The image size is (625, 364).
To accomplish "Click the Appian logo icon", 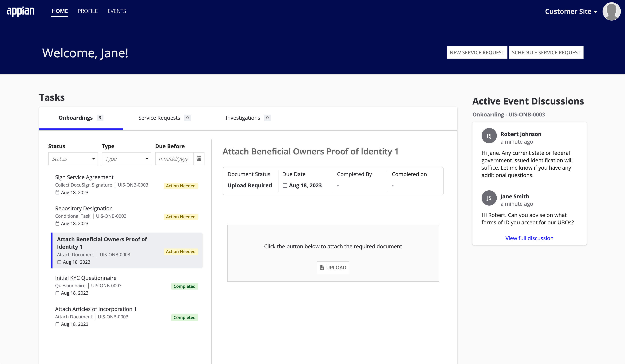I will pyautogui.click(x=21, y=11).
